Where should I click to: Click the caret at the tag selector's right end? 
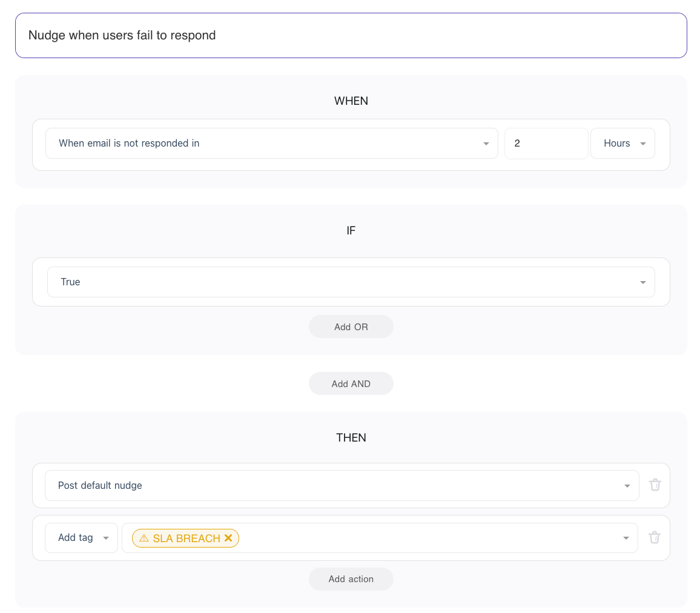tap(626, 538)
